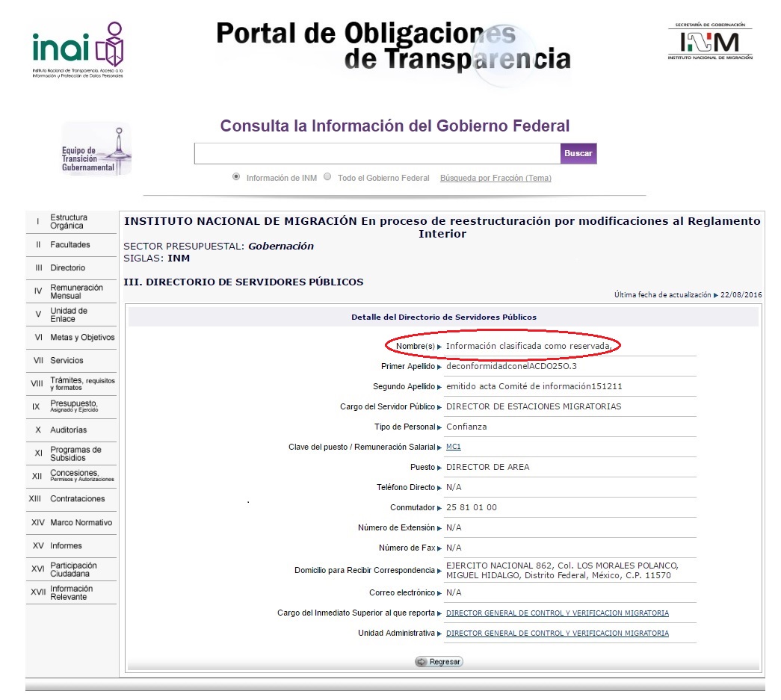Image resolution: width=781 pixels, height=700 pixels.
Task: Open the MC1 salary key link
Action: [453, 447]
